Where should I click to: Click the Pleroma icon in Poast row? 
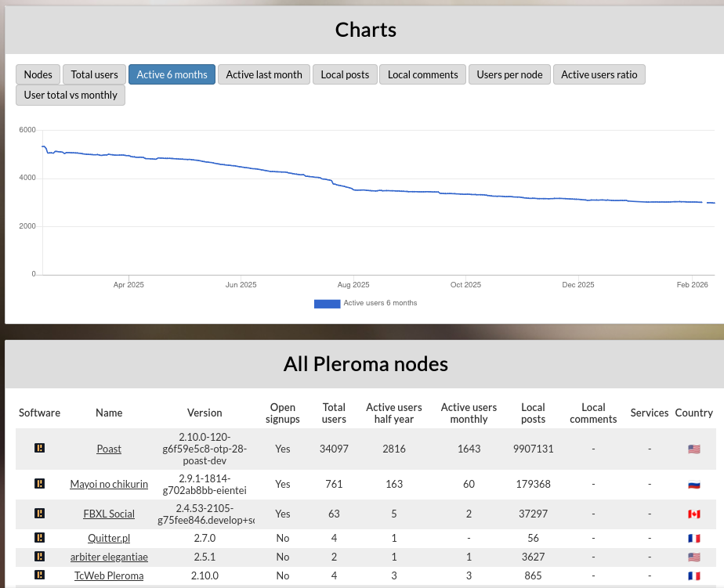pos(39,448)
